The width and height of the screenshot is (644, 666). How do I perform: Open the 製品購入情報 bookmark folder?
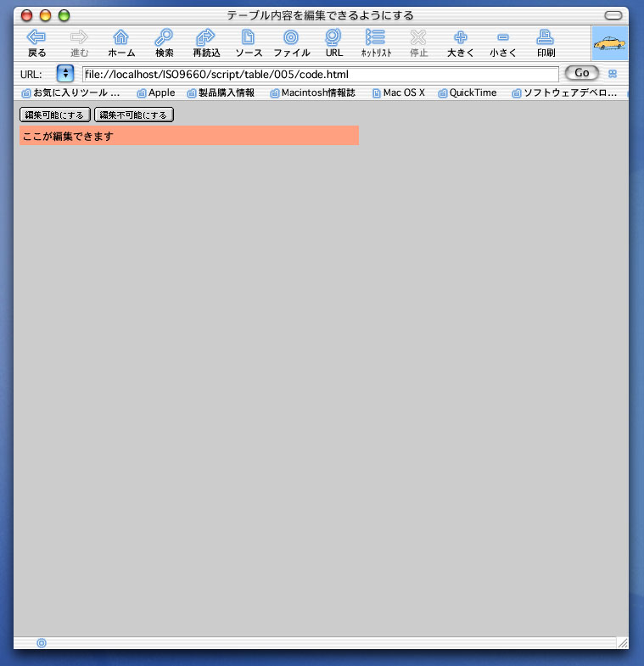(x=221, y=92)
